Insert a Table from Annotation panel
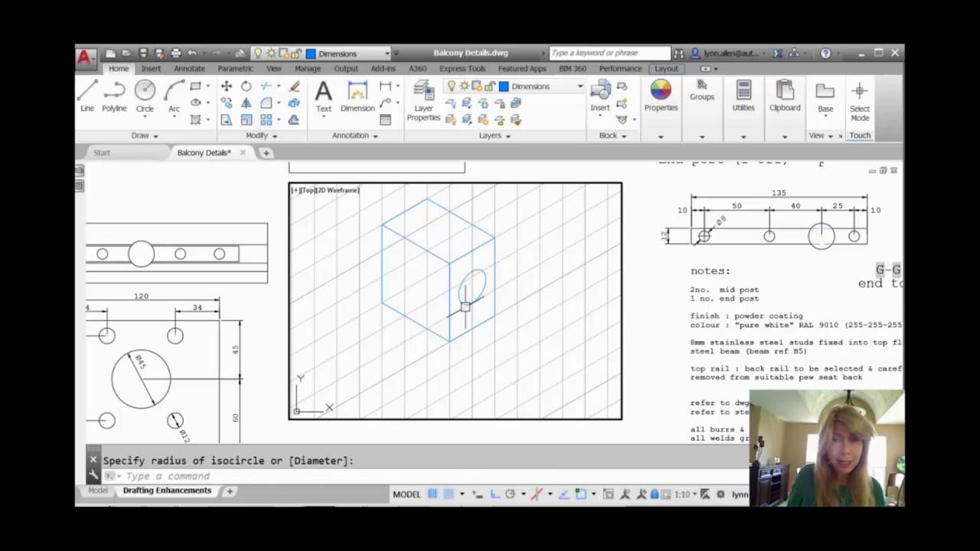 385,120
